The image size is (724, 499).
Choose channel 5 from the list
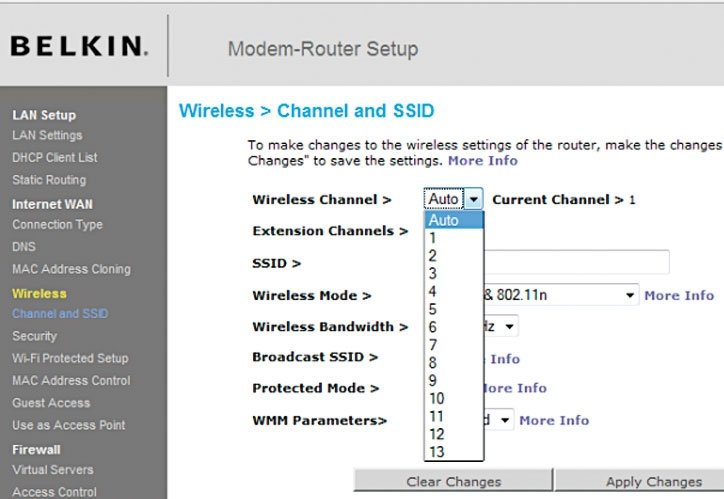(x=454, y=309)
